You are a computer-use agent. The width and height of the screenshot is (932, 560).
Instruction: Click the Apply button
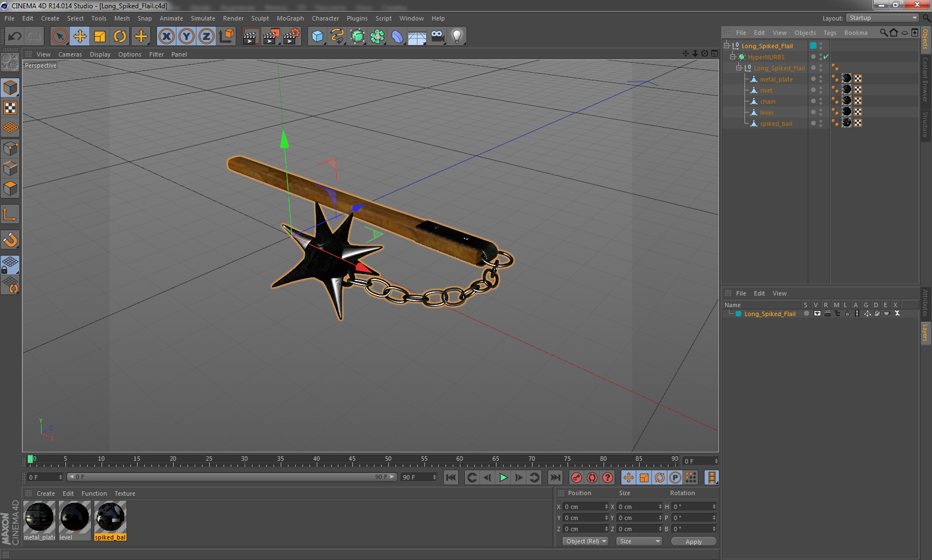pyautogui.click(x=693, y=542)
